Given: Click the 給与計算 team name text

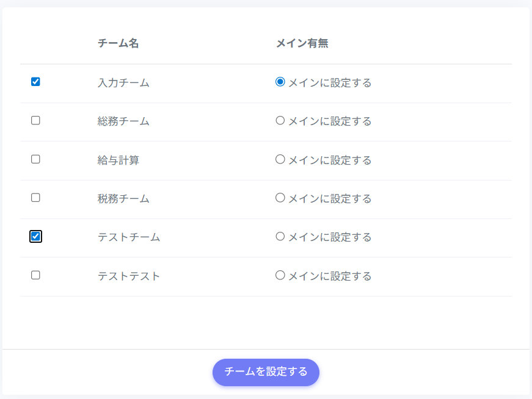Looking at the screenshot, I should [x=118, y=160].
